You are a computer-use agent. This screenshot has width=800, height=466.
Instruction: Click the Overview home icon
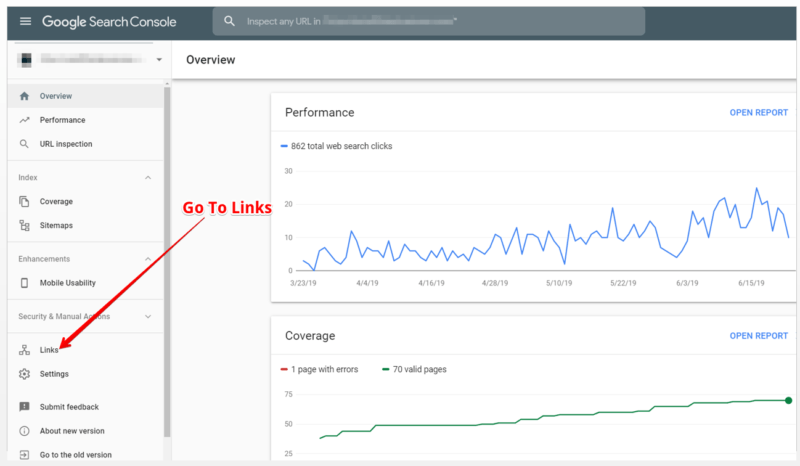coord(24,96)
